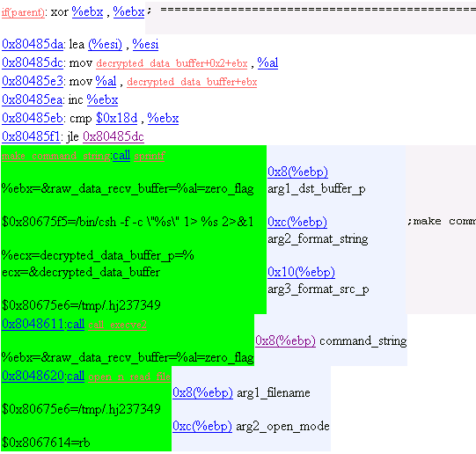
Task: Click 0x8(%ebp) next to command_string
Action: pyautogui.click(x=285, y=341)
